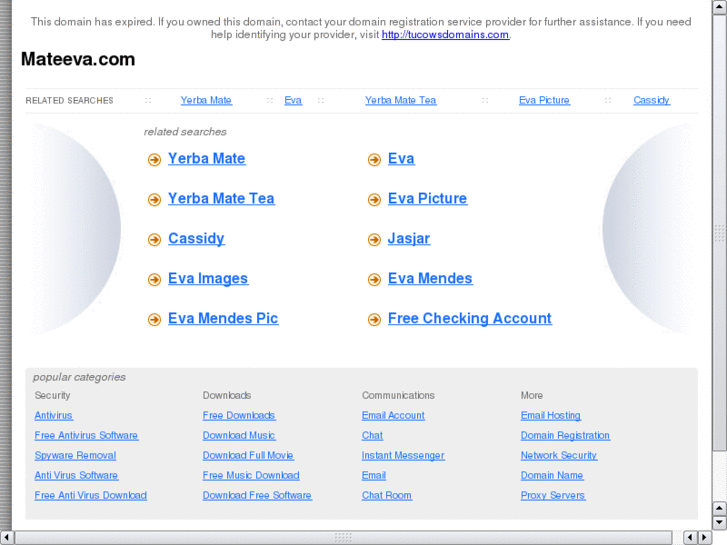Click the orange arrow icon beside Eva Mendes Pic
The image size is (727, 545).
pyautogui.click(x=154, y=319)
